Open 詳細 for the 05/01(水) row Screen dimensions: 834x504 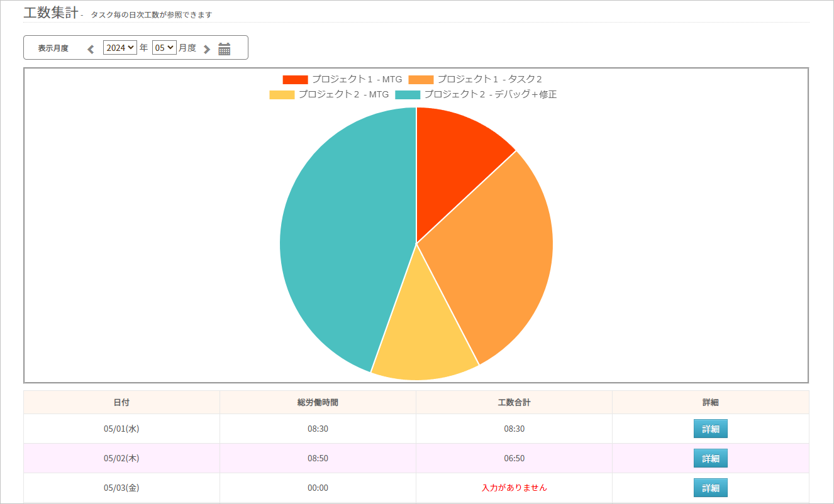pyautogui.click(x=710, y=429)
